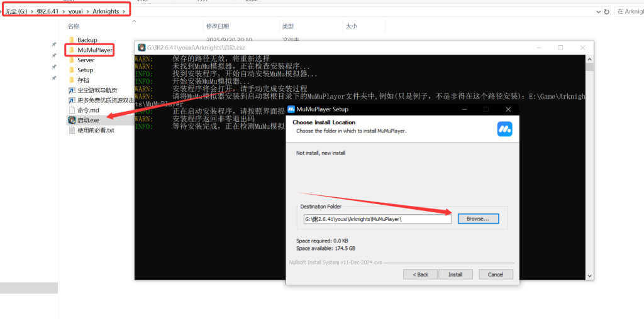Screen dimensions: 644x319
Task: Expand the chevron after Arknights breadcrumb
Action: (x=125, y=11)
